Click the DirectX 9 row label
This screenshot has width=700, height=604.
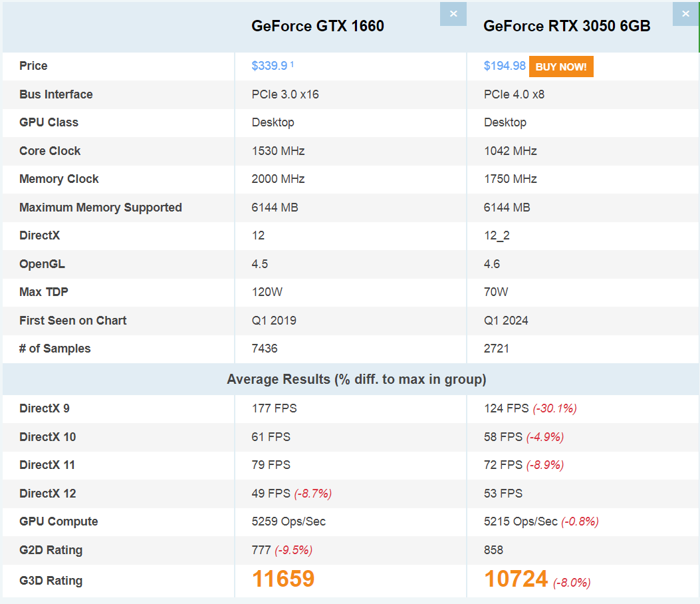[x=44, y=408]
